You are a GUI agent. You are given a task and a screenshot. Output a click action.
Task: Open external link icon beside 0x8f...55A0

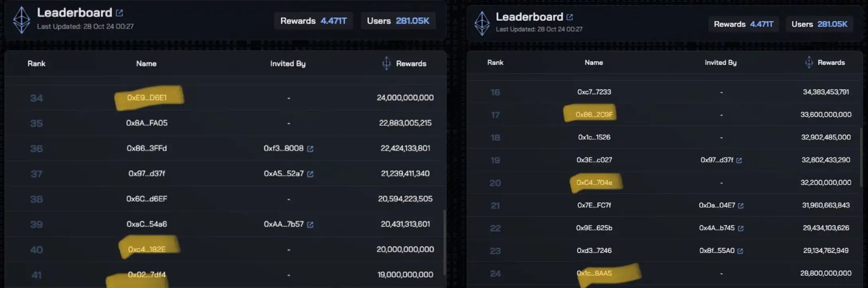coord(740,251)
